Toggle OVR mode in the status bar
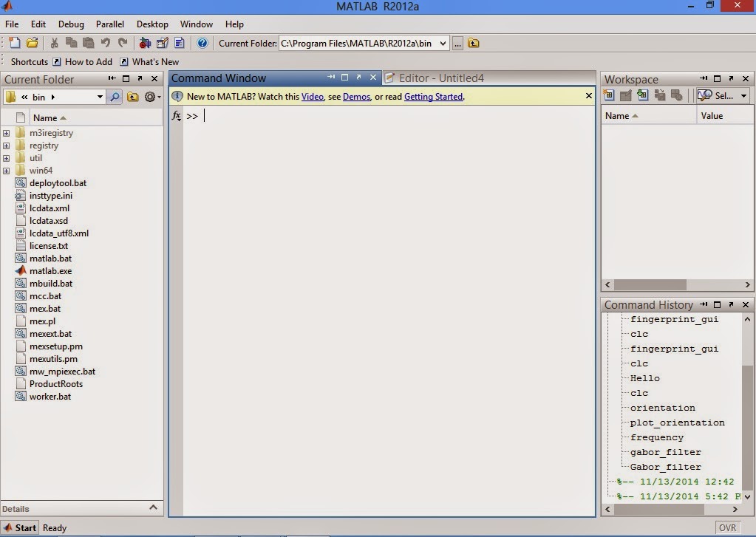This screenshot has height=537, width=756. pos(727,527)
